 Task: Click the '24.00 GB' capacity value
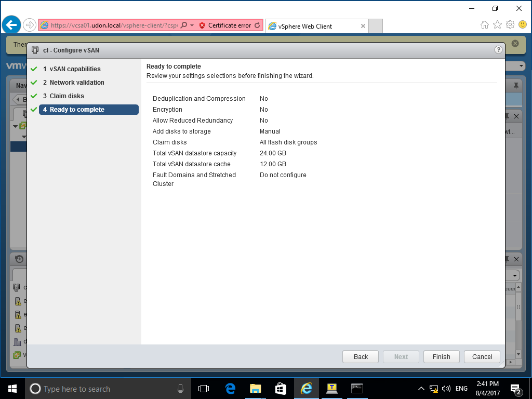click(273, 153)
